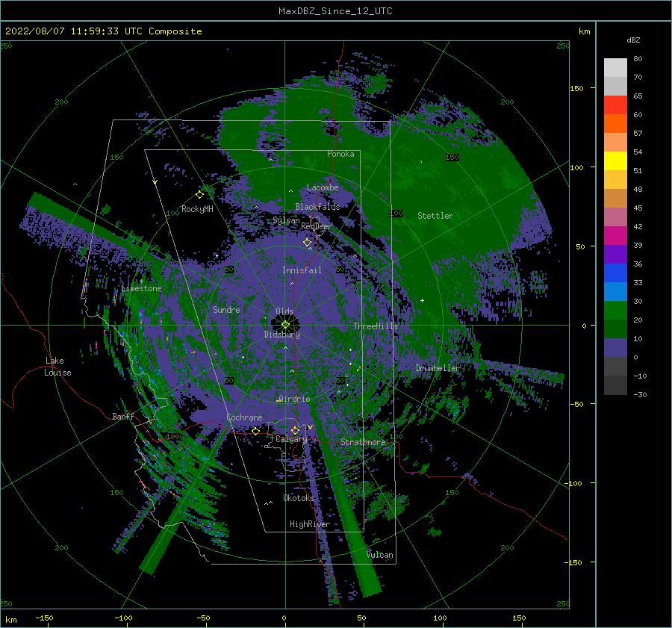The height and width of the screenshot is (628, 672).
Task: Select the slate violet 0-10 legend swatch
Action: click(x=615, y=348)
